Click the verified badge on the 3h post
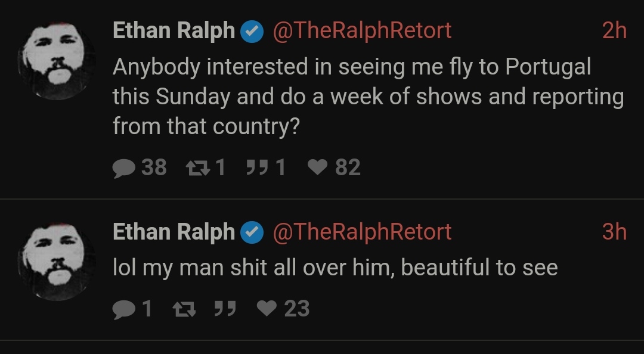 (252, 232)
